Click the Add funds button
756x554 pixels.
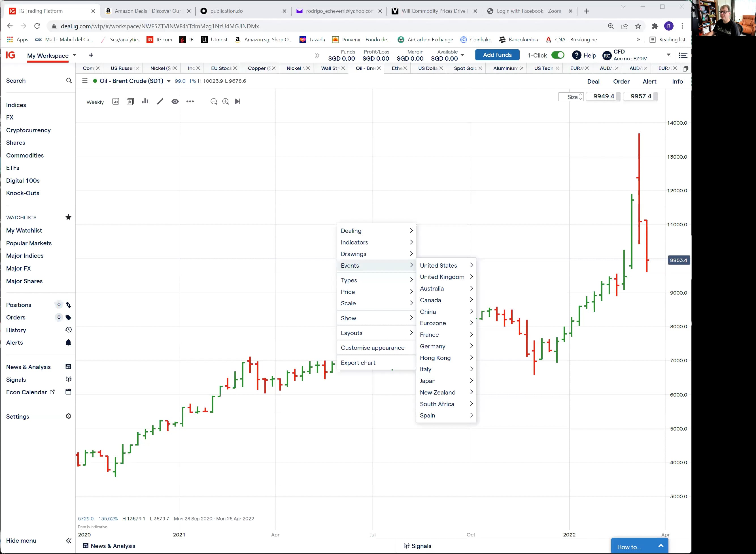497,55
